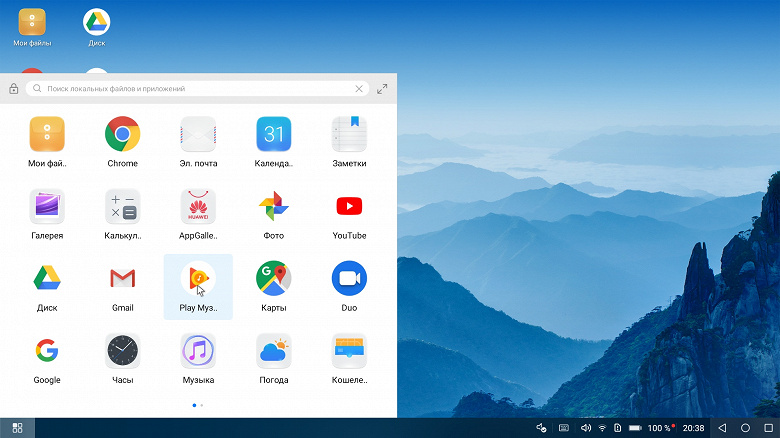Expand launcher to full screen
Screen dimensions: 780x438
tap(382, 89)
